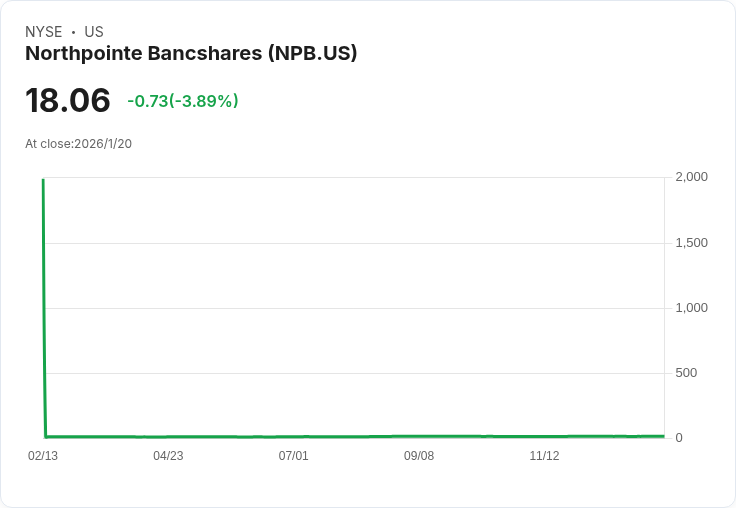The width and height of the screenshot is (736, 508).
Task: Click the green price line near 07/01
Action: (x=293, y=437)
